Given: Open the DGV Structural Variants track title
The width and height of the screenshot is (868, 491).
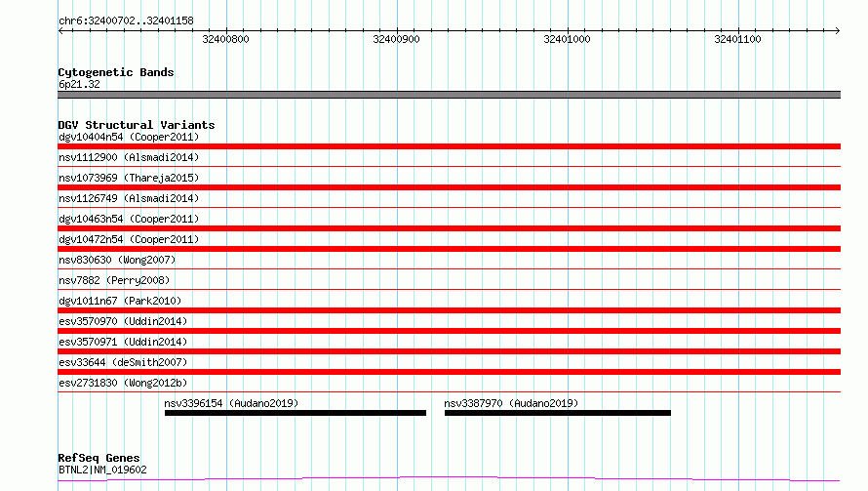Looking at the screenshot, I should coord(137,125).
